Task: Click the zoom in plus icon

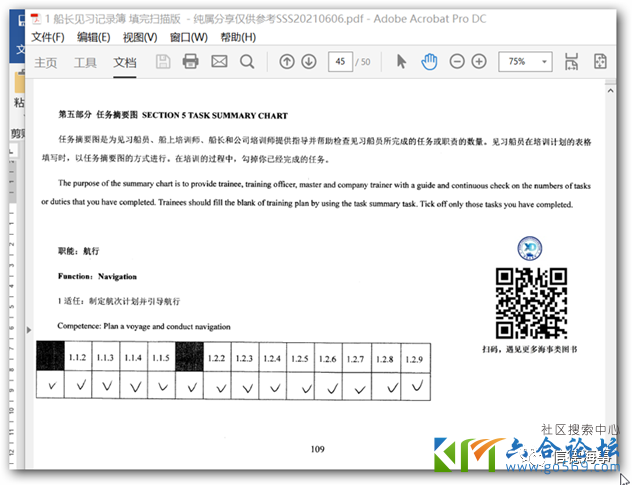Action: click(x=479, y=62)
